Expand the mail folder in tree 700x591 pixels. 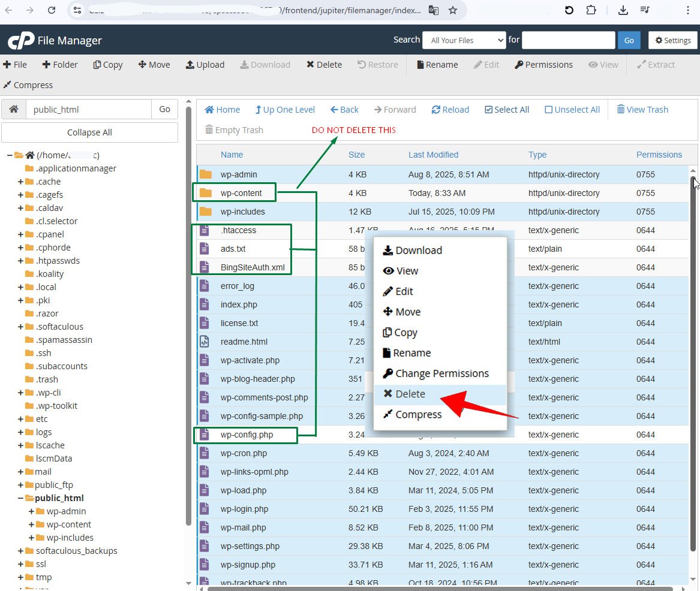(x=20, y=472)
